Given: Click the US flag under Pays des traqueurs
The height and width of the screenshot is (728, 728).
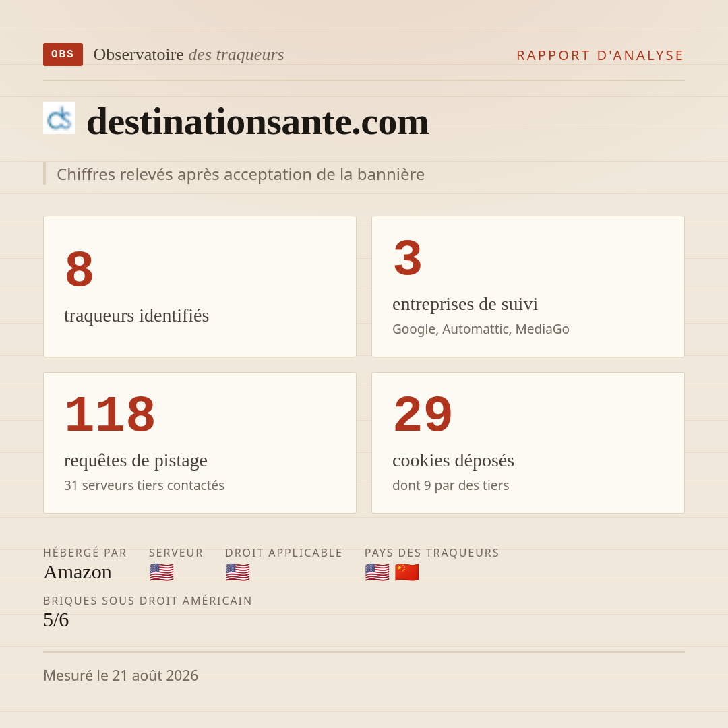Looking at the screenshot, I should pyautogui.click(x=377, y=572).
